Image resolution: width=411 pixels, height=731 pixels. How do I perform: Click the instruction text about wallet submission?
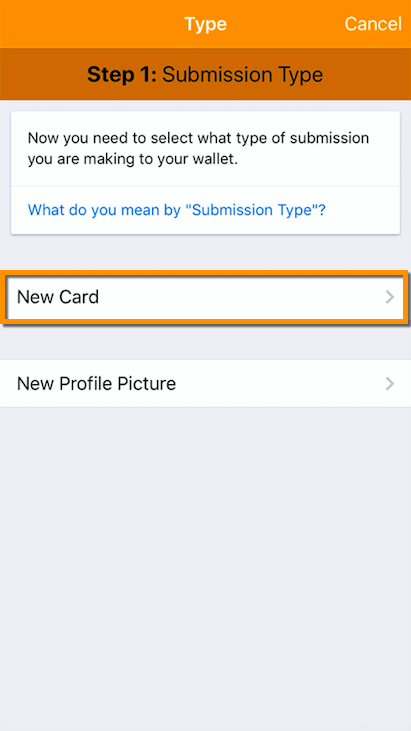(x=198, y=149)
